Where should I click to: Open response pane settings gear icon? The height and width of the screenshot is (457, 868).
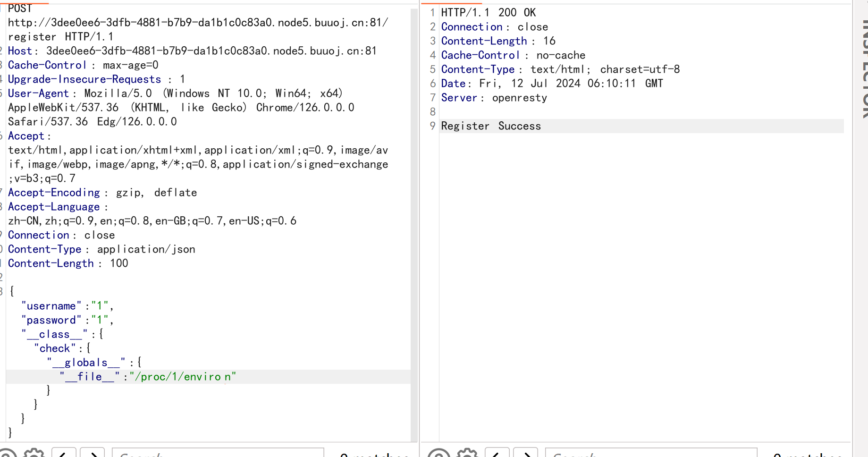point(467,454)
